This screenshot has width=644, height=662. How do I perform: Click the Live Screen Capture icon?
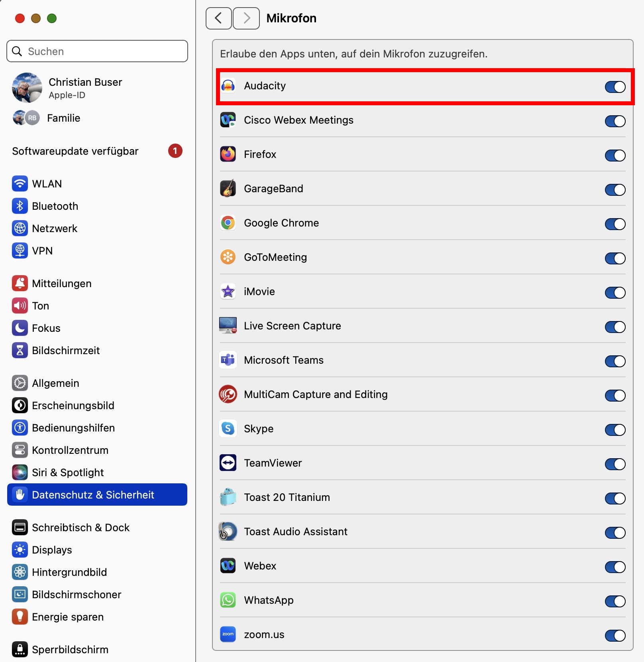click(x=228, y=325)
